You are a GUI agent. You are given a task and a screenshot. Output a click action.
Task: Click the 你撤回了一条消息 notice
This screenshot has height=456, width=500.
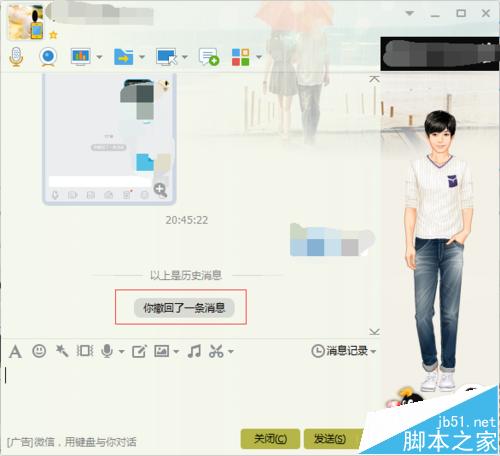coord(184,308)
